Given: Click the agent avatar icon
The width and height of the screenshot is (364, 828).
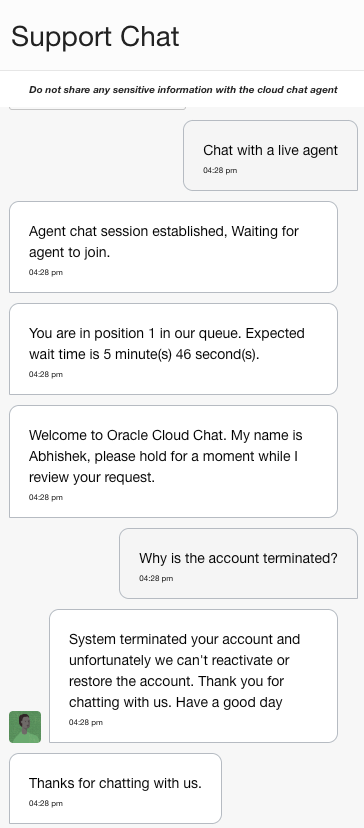Looking at the screenshot, I should 25,727.
